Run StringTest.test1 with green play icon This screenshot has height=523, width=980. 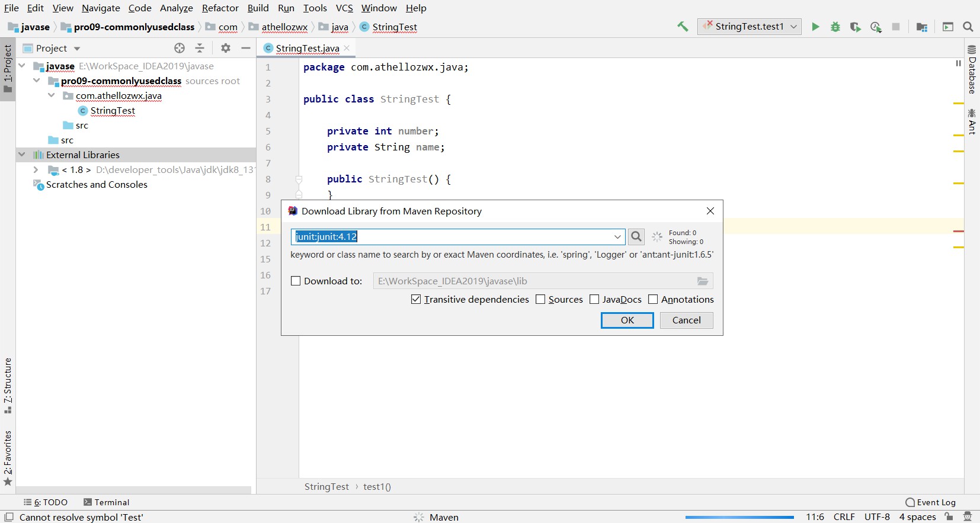click(815, 27)
